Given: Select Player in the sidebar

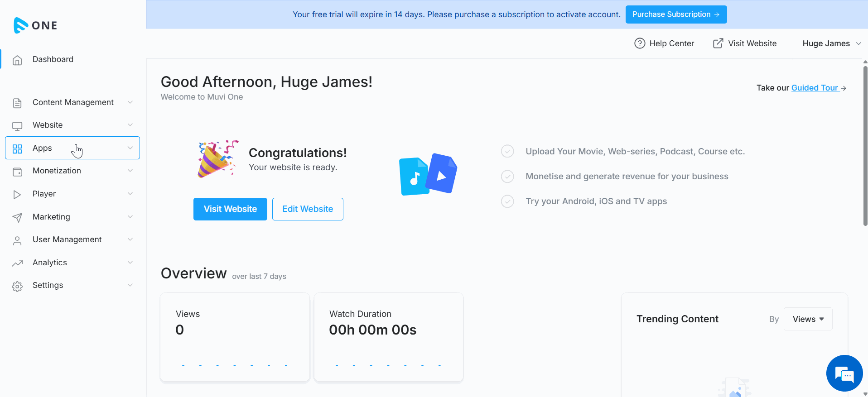Looking at the screenshot, I should pos(72,194).
